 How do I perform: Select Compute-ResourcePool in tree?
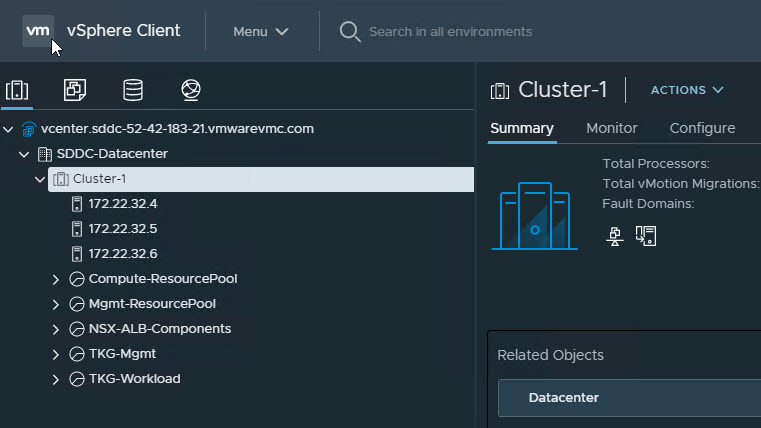pyautogui.click(x=163, y=279)
